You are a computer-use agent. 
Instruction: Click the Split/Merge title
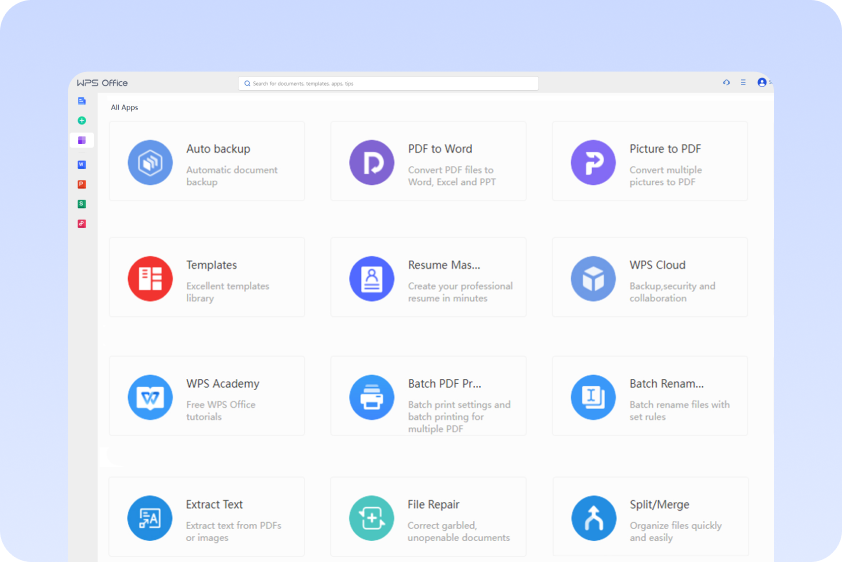tap(659, 505)
